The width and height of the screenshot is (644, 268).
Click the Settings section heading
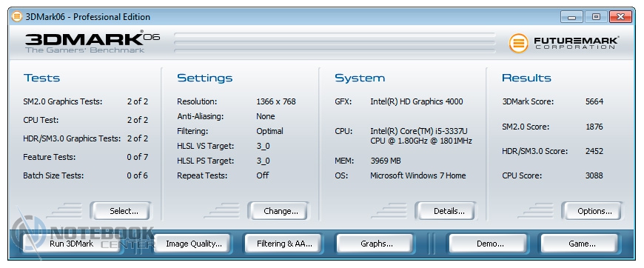tap(204, 78)
